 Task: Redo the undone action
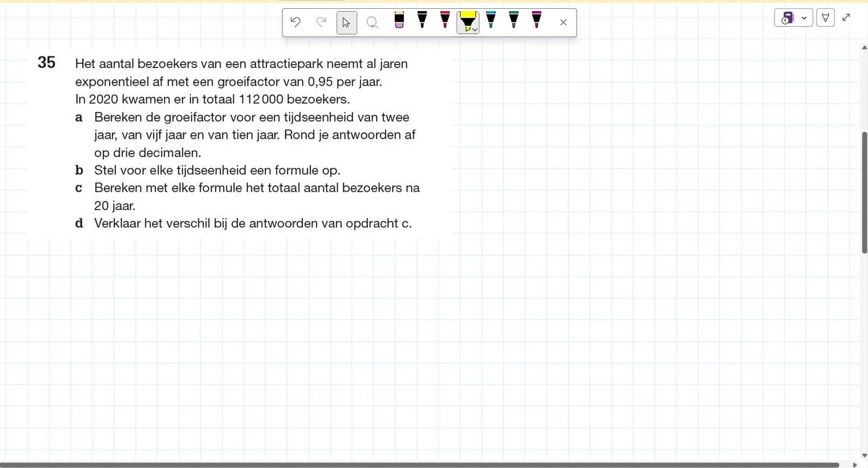pyautogui.click(x=321, y=22)
